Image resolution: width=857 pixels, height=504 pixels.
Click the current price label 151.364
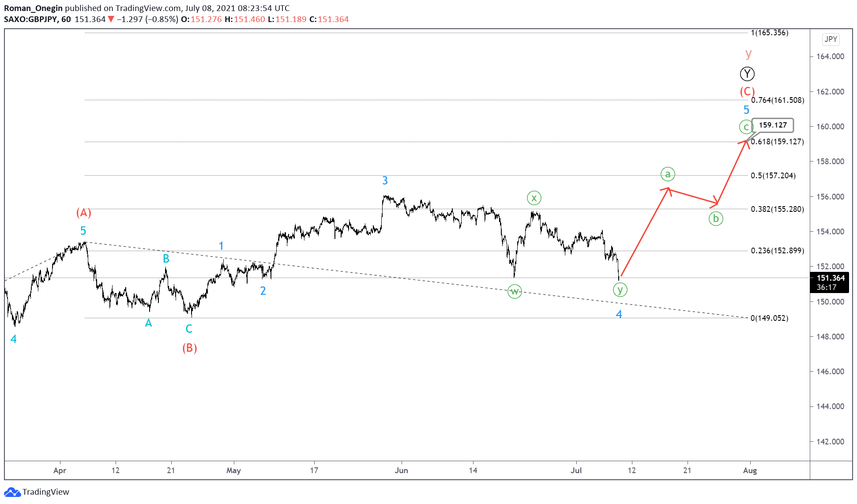[x=830, y=278]
